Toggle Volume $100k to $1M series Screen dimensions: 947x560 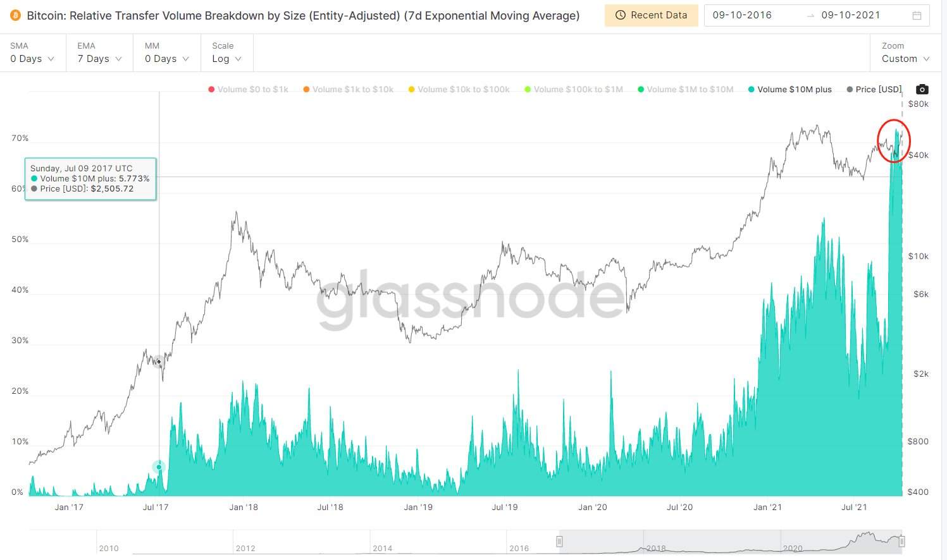tap(573, 89)
